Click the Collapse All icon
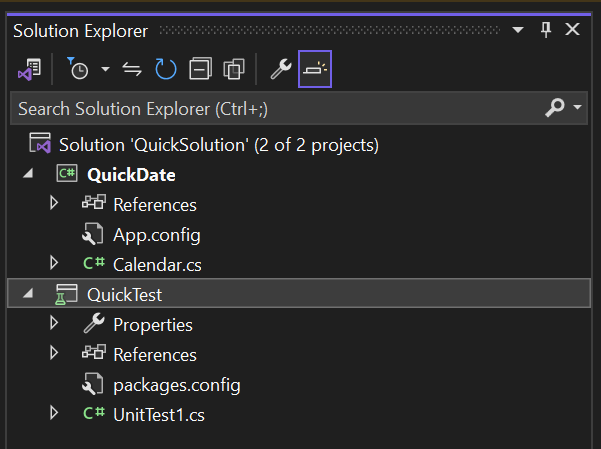The height and width of the screenshot is (449, 601). pos(200,69)
